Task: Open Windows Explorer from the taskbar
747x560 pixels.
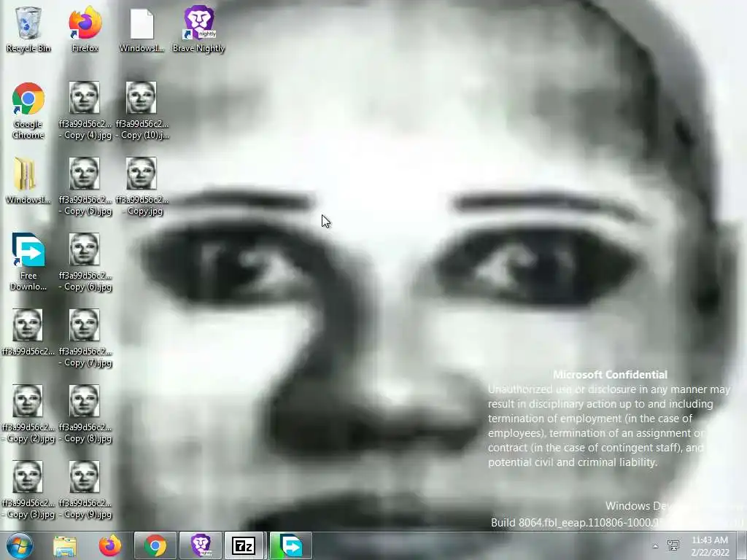Action: pos(65,545)
